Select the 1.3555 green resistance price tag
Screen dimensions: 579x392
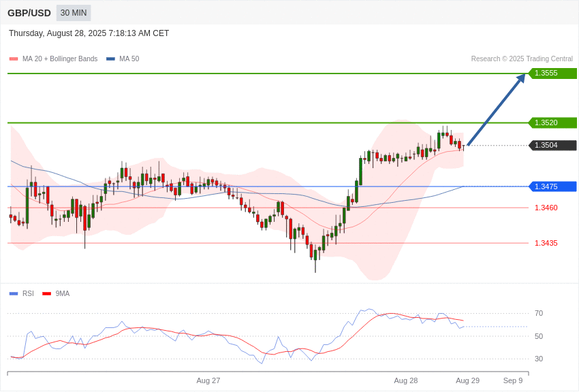coord(553,73)
